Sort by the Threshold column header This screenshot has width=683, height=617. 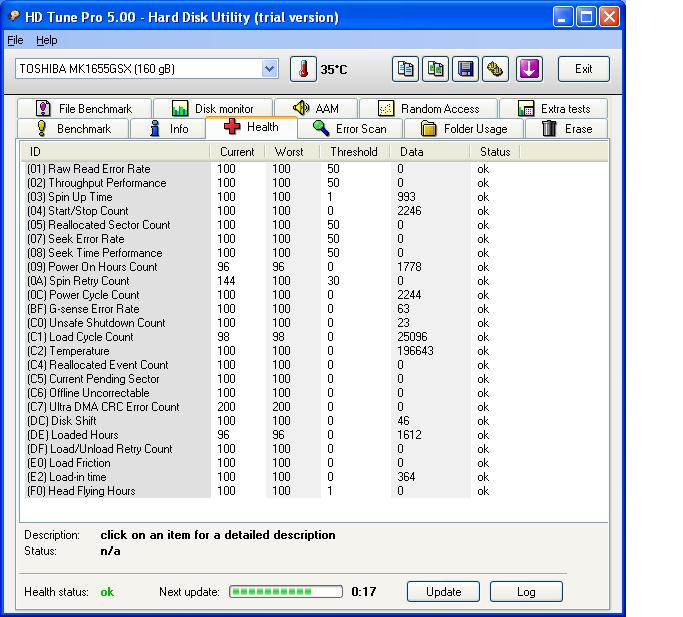click(355, 152)
